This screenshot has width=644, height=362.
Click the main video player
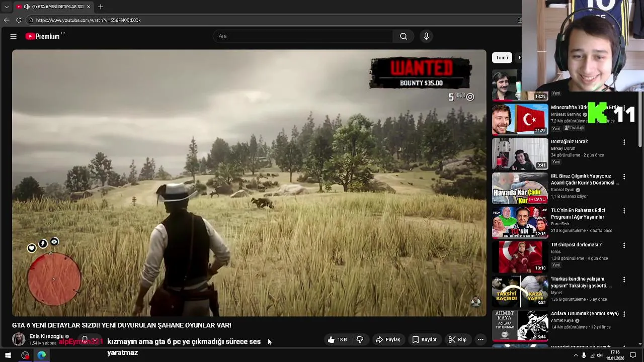tap(249, 183)
